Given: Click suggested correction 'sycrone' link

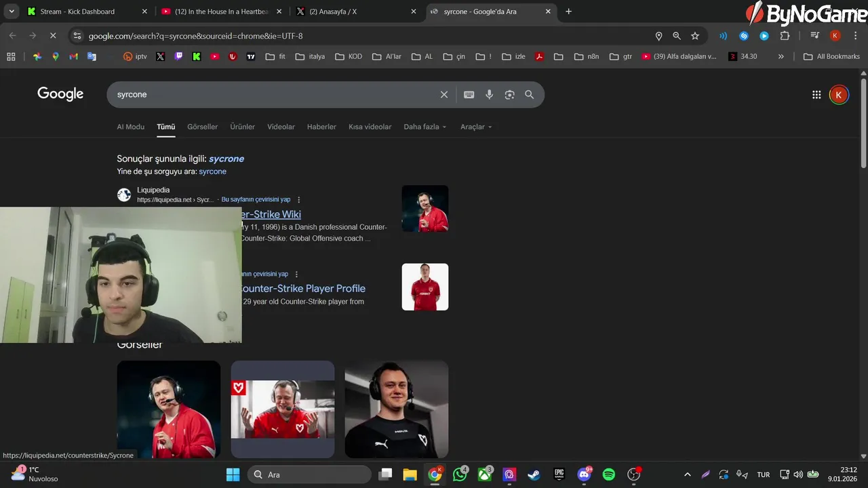Looking at the screenshot, I should click(226, 159).
